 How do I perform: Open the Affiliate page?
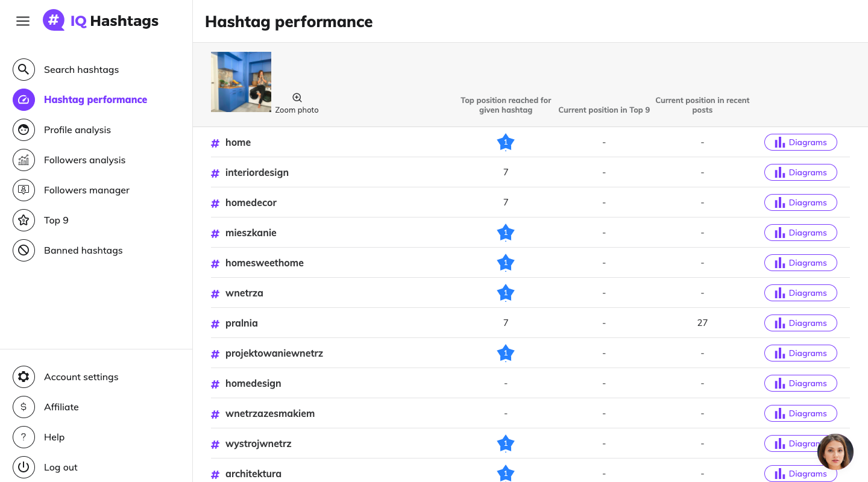[61, 407]
